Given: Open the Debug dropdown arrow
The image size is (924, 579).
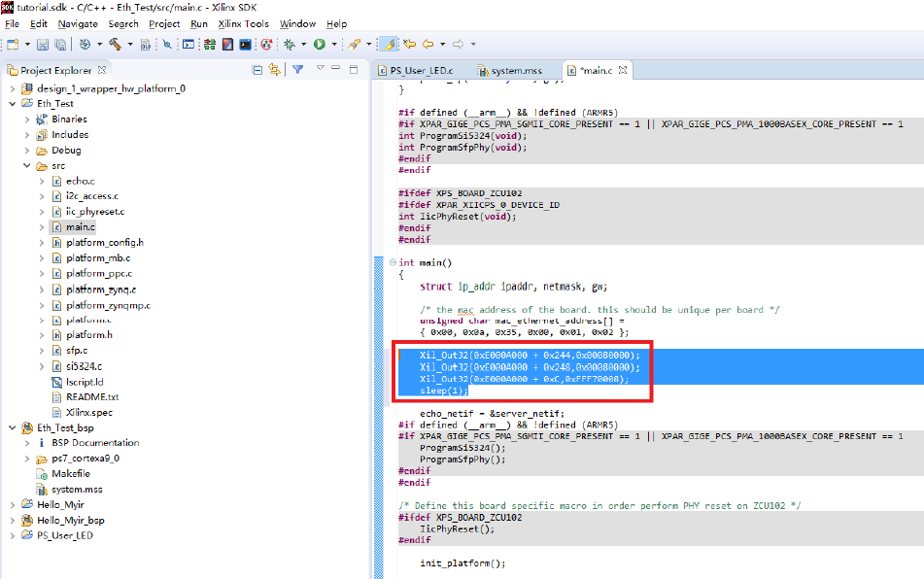Looking at the screenshot, I should pos(304,45).
